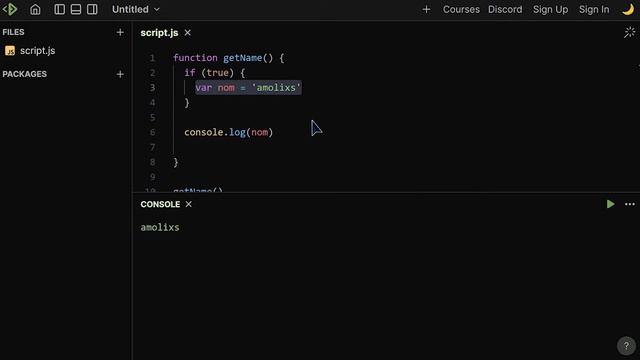This screenshot has height=360, width=640.
Task: Open the Courses link
Action: click(x=461, y=9)
